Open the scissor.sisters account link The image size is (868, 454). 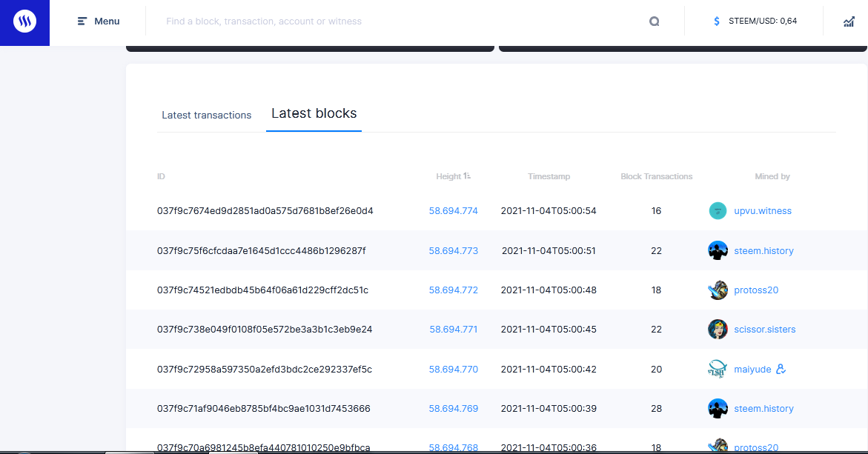[x=765, y=329]
